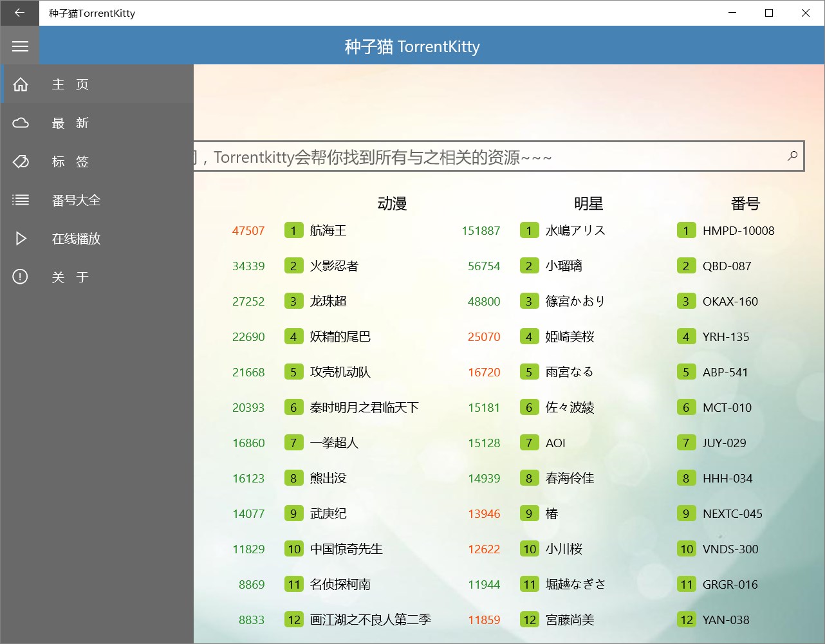Select 一拳超人 entry

click(x=334, y=443)
